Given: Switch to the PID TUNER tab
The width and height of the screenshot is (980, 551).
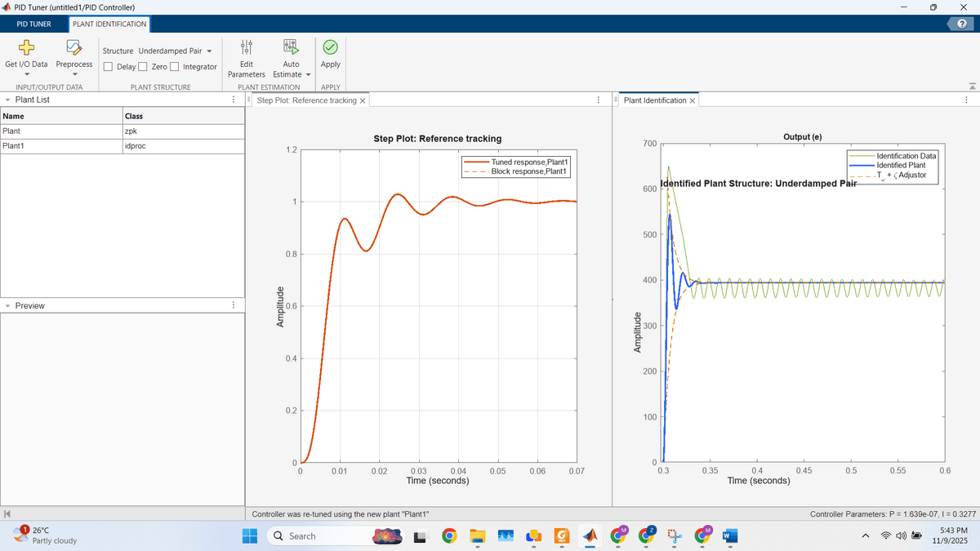Looking at the screenshot, I should coord(33,24).
